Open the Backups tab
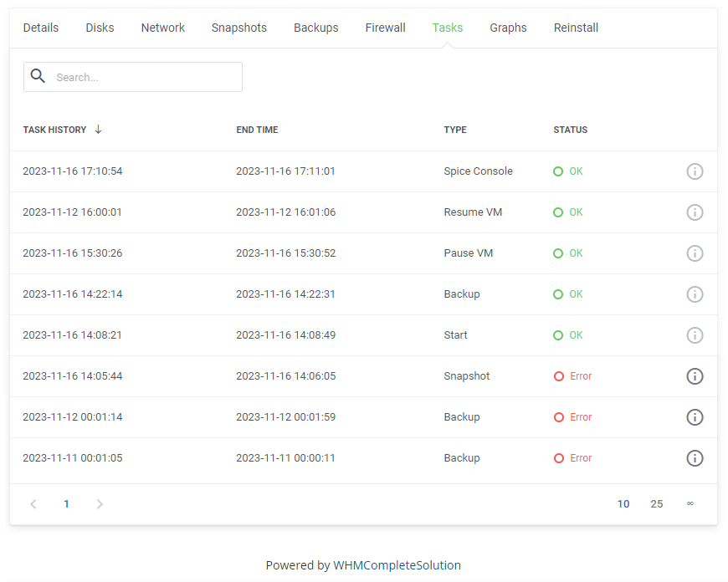This screenshot has width=728, height=582. 316,28
